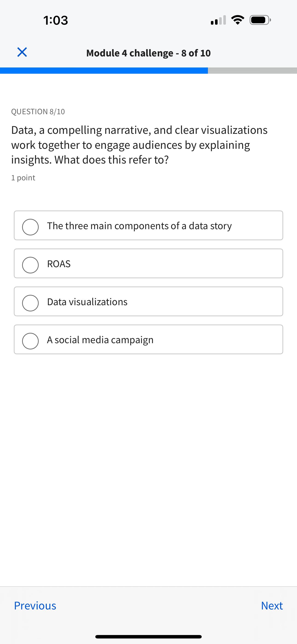Click the QUESTION 8/10 label
Viewport: 297px width, 644px height.
point(38,111)
